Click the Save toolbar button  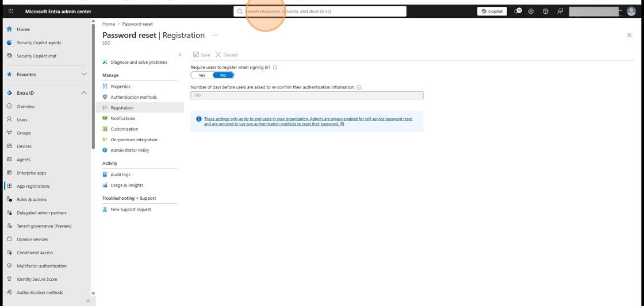coord(202,55)
